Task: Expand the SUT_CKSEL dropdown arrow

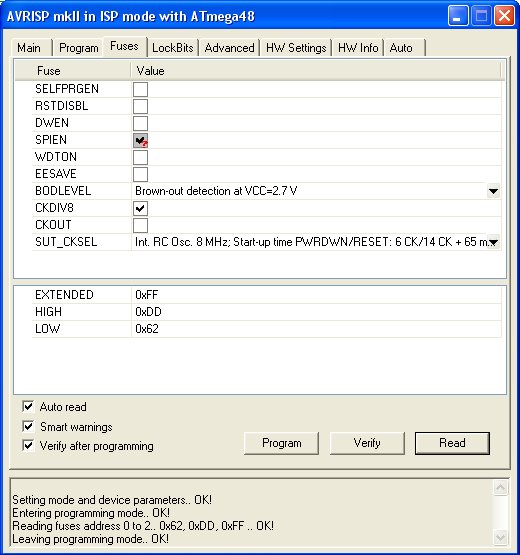Action: click(x=493, y=242)
